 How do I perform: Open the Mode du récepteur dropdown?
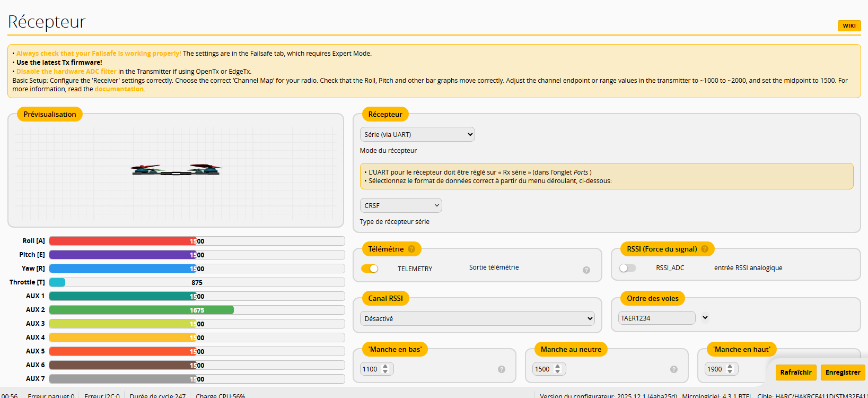pyautogui.click(x=417, y=135)
